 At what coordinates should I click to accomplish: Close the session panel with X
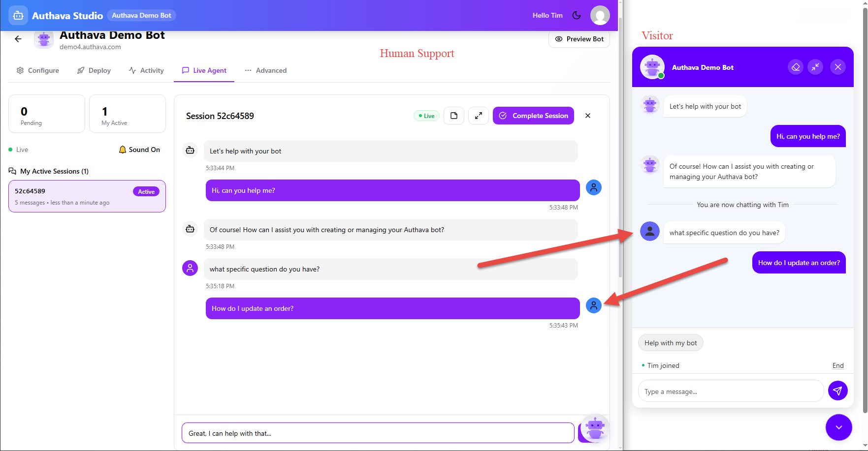tap(588, 116)
